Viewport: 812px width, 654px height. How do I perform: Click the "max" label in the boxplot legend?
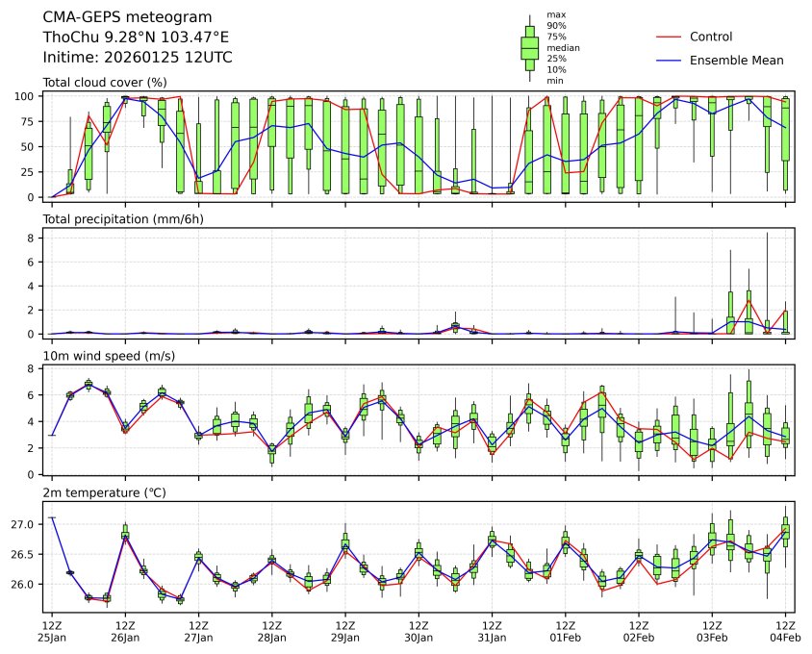[x=555, y=14]
